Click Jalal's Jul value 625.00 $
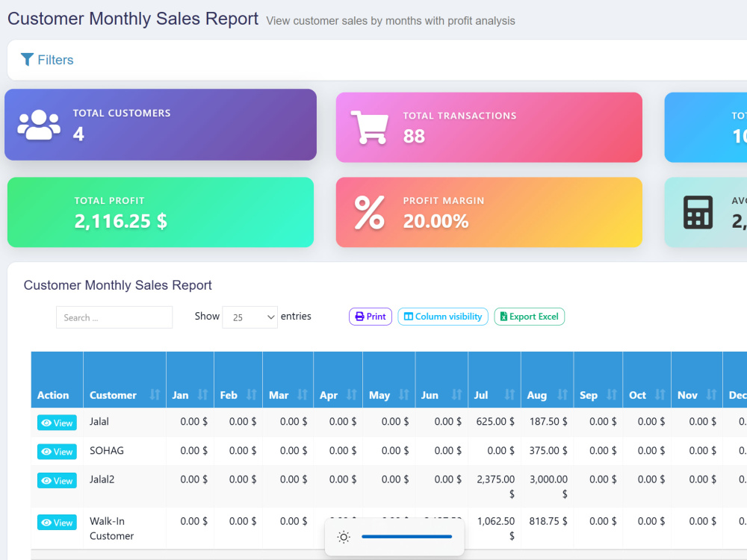Viewport: 747px width, 560px height. [x=495, y=421]
